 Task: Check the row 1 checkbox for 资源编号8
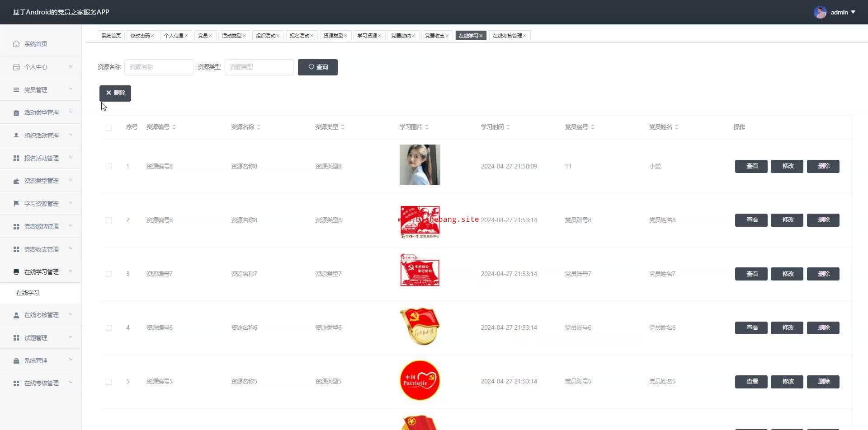tap(108, 166)
